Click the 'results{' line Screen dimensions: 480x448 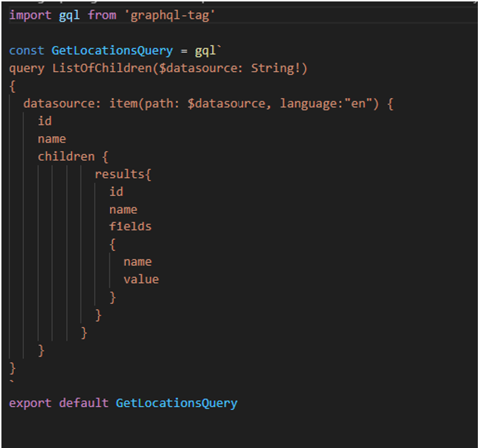click(x=123, y=175)
